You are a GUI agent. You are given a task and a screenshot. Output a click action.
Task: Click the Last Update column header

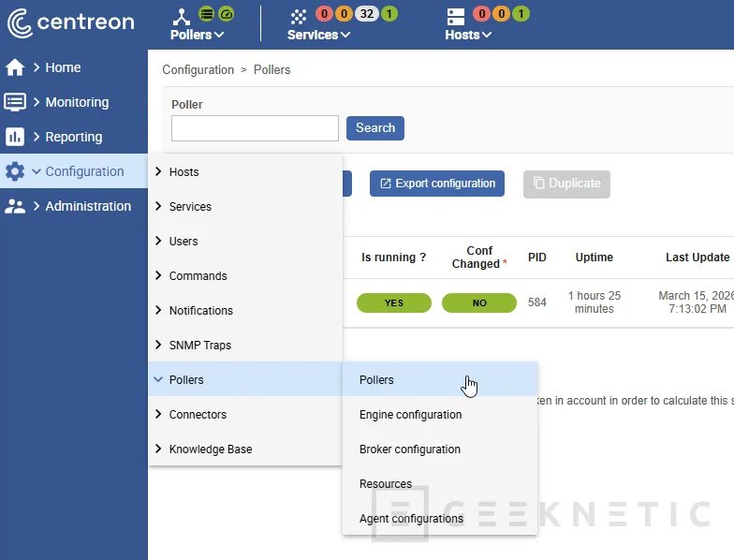click(697, 257)
